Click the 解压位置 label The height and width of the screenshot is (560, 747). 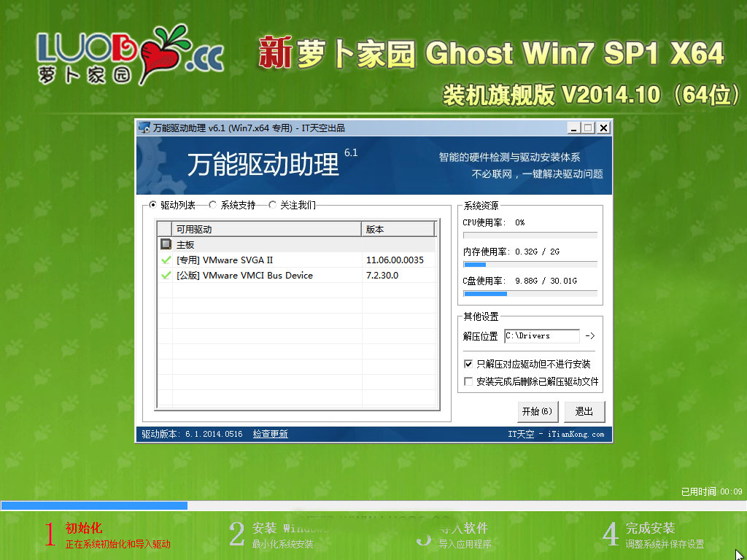(x=480, y=336)
